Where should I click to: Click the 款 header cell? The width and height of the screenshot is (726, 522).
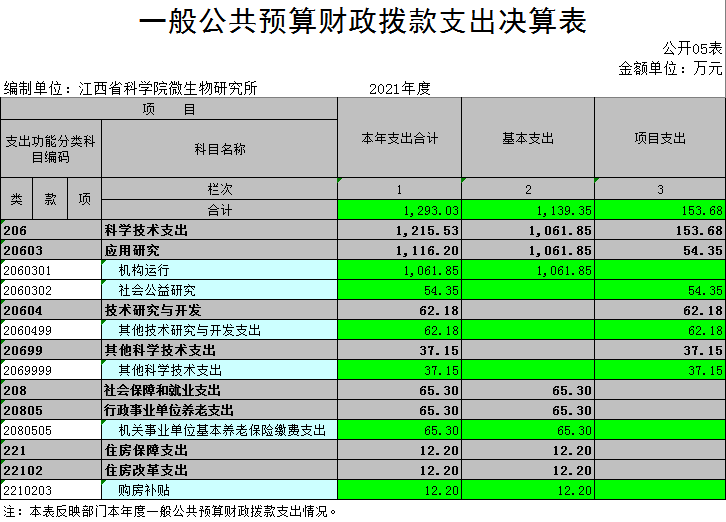(x=50, y=199)
